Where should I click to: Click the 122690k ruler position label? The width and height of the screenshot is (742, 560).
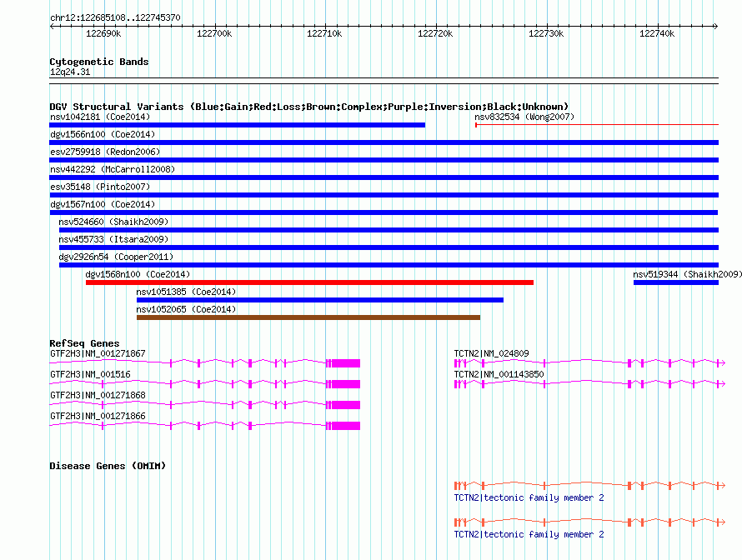tap(103, 33)
